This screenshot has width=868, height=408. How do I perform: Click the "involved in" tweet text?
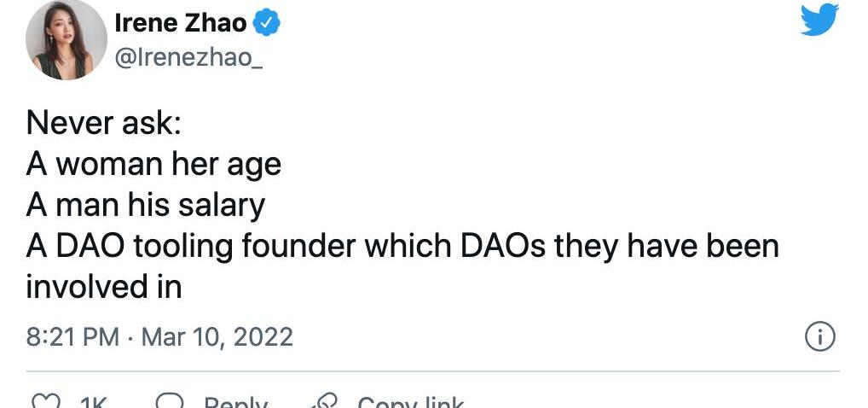tap(104, 287)
